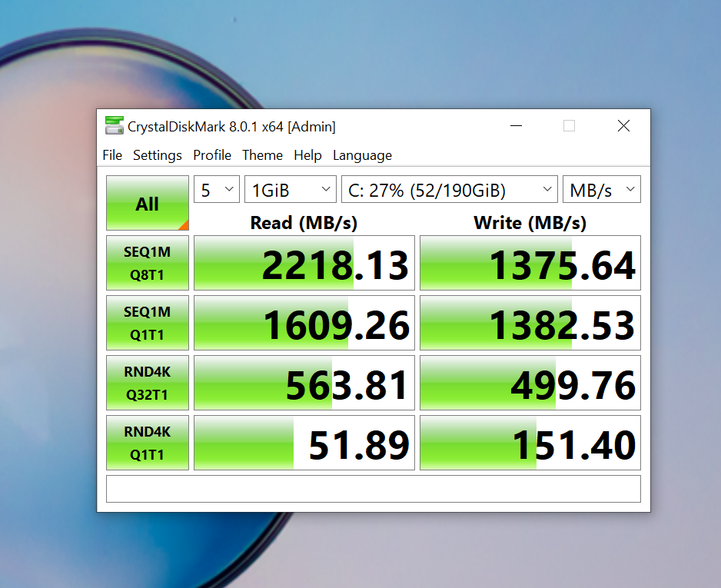Viewport: 721px width, 588px height.
Task: Run the SEQ1M Q1T1 test
Action: click(148, 323)
